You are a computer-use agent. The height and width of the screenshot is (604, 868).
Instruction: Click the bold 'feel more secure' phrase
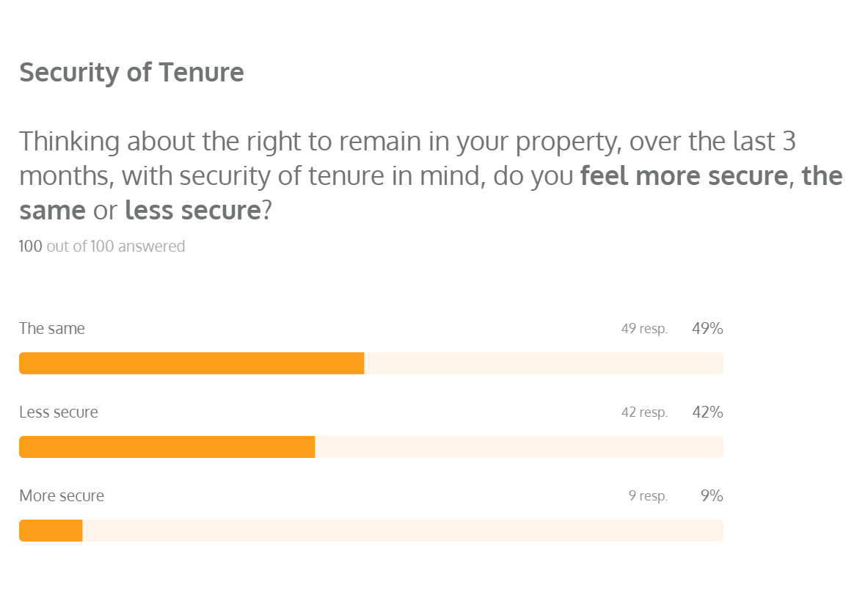[682, 177]
